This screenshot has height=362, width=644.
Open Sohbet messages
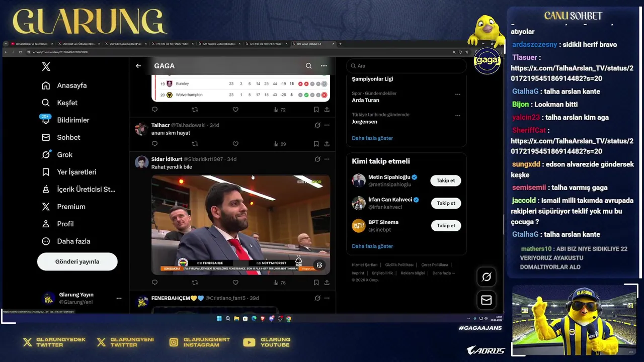61,137
